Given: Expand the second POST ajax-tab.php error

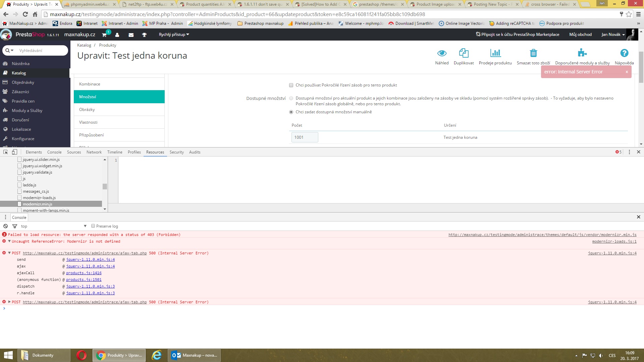Looking at the screenshot, I should 9,302.
